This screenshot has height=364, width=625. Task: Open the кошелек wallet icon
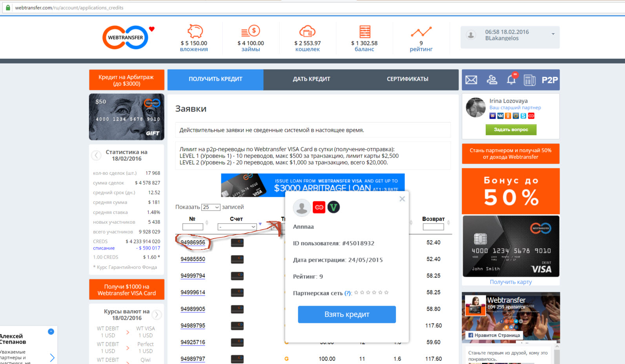tap(307, 31)
